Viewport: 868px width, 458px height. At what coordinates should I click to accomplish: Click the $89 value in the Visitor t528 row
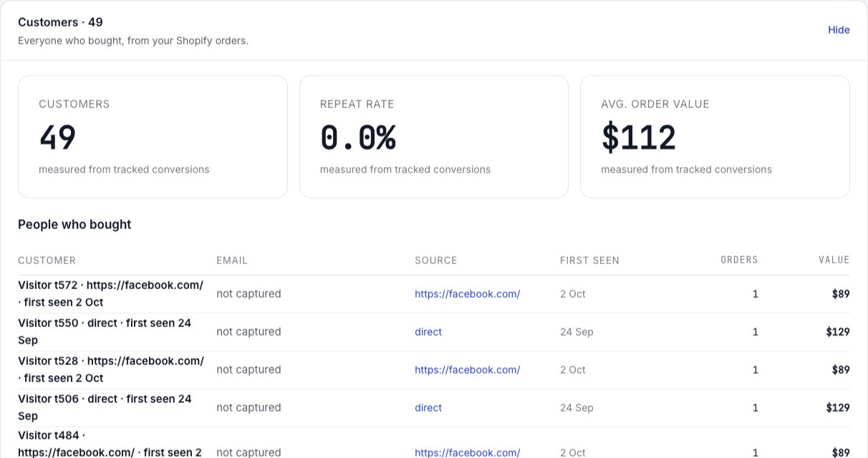pos(841,370)
